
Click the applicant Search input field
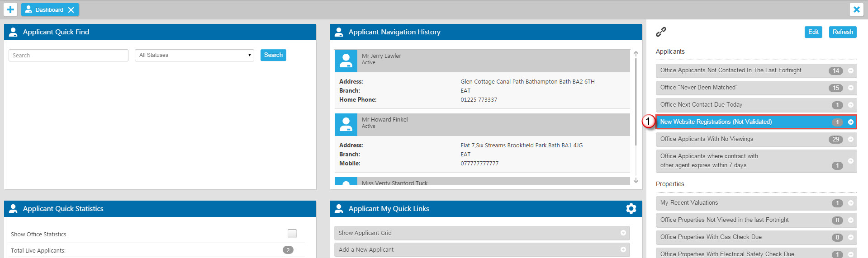pos(68,56)
